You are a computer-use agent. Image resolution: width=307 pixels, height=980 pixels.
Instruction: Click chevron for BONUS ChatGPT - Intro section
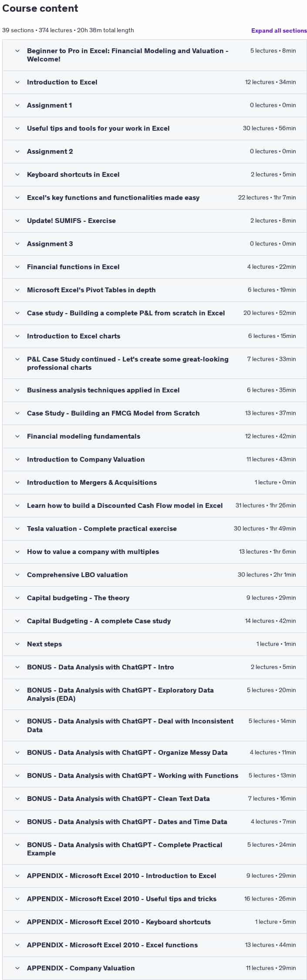click(17, 667)
